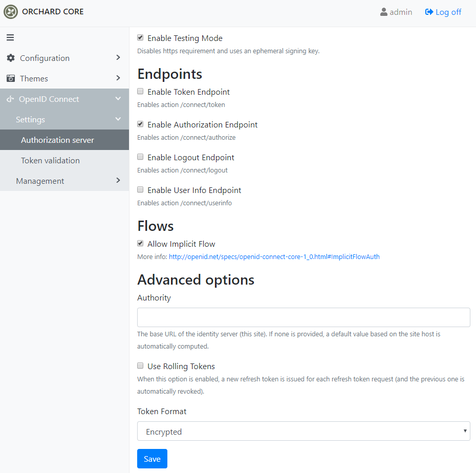Click the Orchard Core logo icon
The width and height of the screenshot is (476, 473).
(x=11, y=12)
